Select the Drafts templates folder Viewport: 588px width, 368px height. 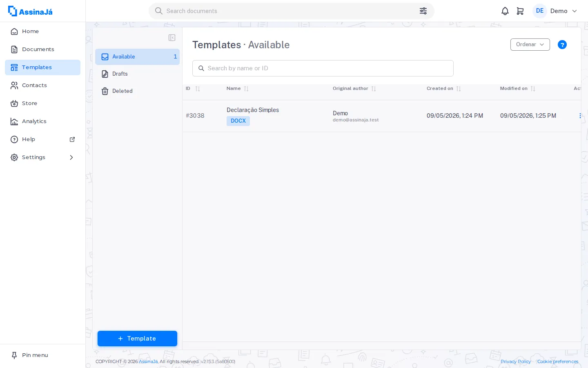click(x=137, y=74)
